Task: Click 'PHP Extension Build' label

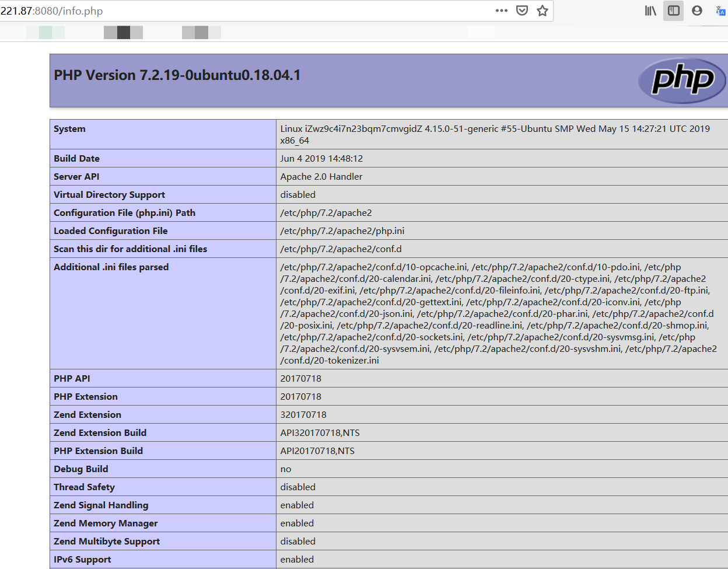Action: point(98,451)
